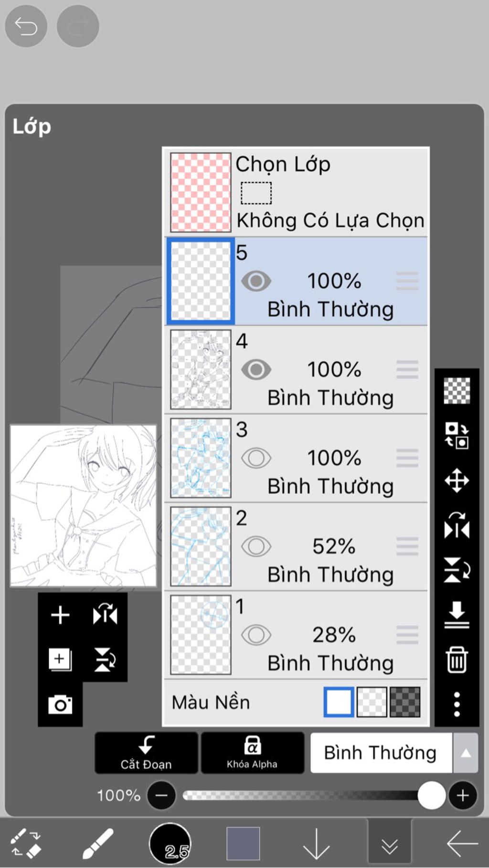The height and width of the screenshot is (868, 489).
Task: Delete layer using trash can icon
Action: pyautogui.click(x=457, y=659)
